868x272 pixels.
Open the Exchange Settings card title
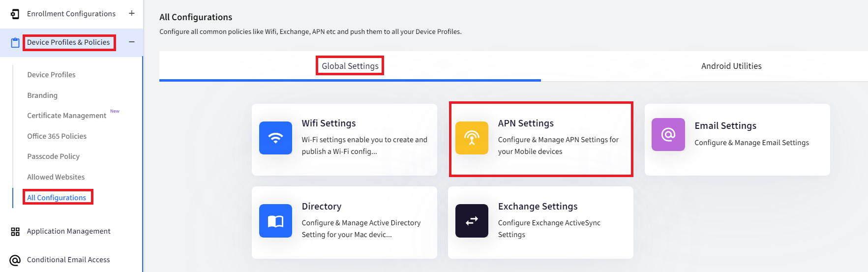(x=538, y=207)
